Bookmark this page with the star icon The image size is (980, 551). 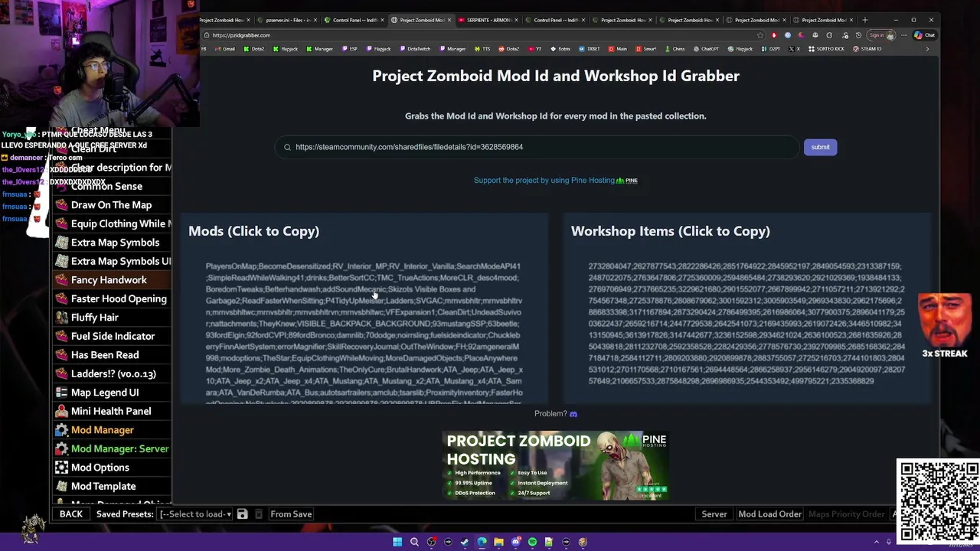click(x=759, y=35)
